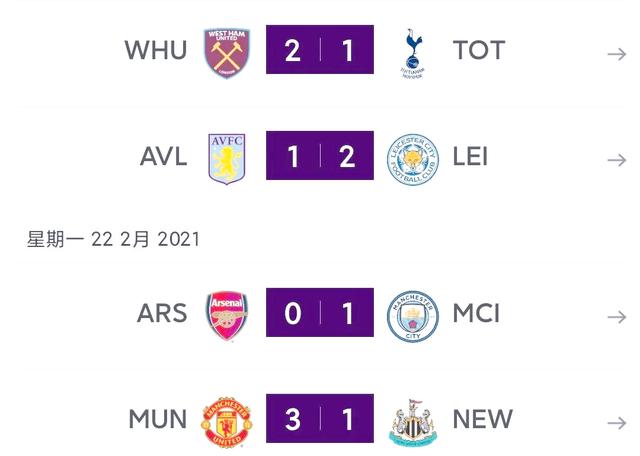Click the West Ham United crest
Image resolution: width=640 pixels, height=456 pixels.
click(x=228, y=51)
